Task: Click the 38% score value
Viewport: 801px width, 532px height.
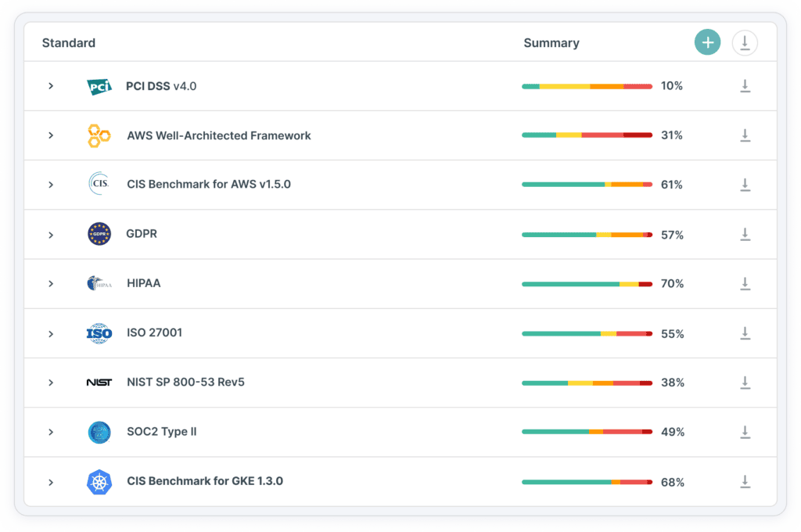Action: coord(672,383)
